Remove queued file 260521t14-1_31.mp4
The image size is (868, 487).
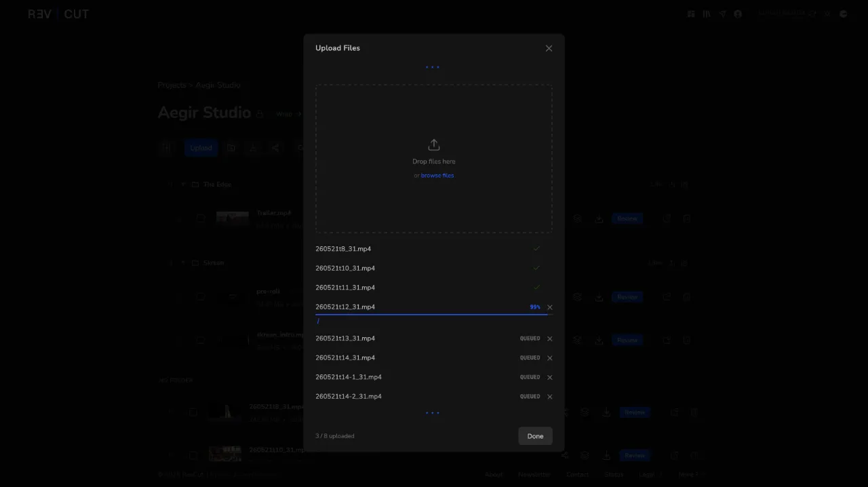point(549,377)
